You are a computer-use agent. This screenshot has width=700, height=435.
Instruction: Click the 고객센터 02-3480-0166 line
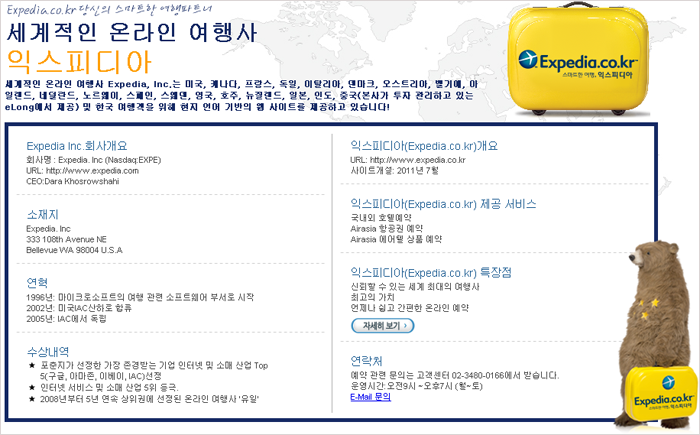pyautogui.click(x=454, y=375)
